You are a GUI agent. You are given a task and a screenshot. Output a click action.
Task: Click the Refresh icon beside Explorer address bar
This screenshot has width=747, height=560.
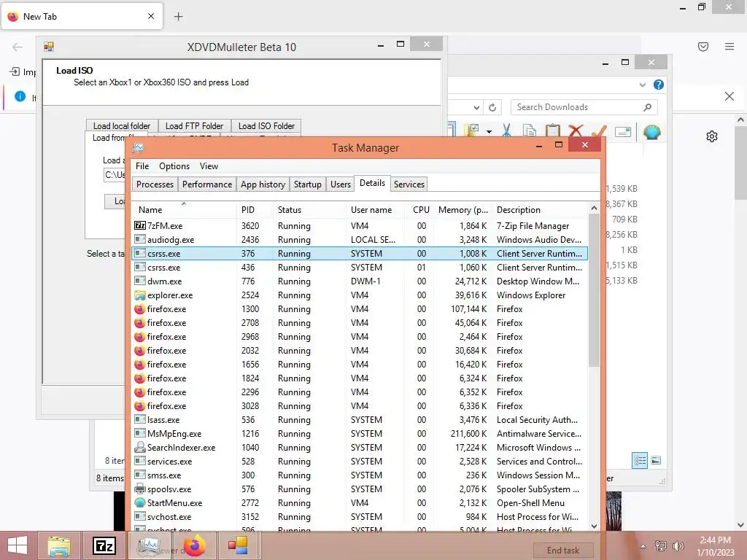492,108
